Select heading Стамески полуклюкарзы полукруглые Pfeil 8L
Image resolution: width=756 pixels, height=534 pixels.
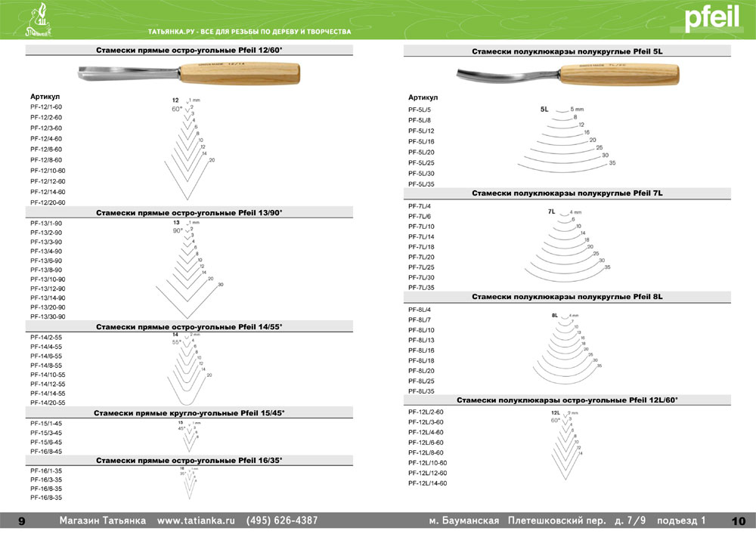pos(567,297)
